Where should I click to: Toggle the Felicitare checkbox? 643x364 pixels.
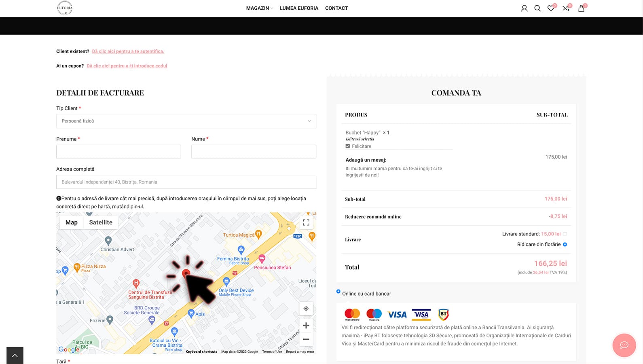[x=348, y=146]
